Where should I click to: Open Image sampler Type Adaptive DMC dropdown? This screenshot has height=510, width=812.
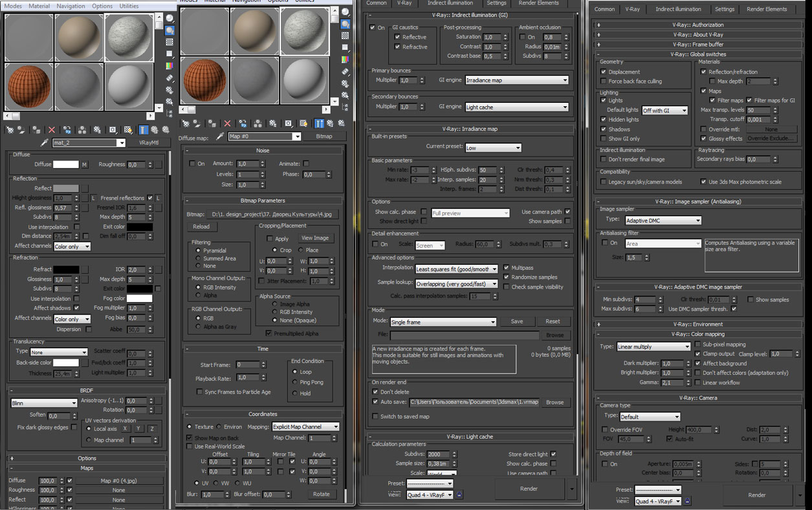tap(663, 221)
